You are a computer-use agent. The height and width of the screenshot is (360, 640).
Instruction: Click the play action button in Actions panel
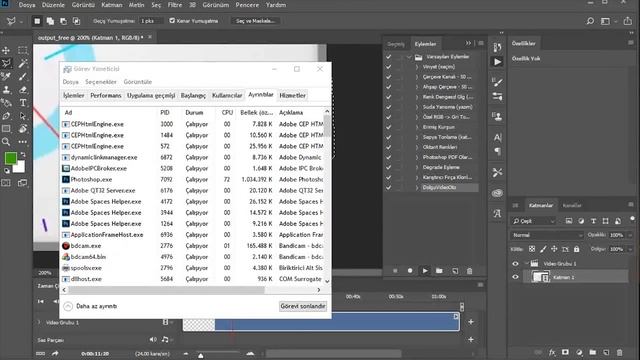[425, 271]
